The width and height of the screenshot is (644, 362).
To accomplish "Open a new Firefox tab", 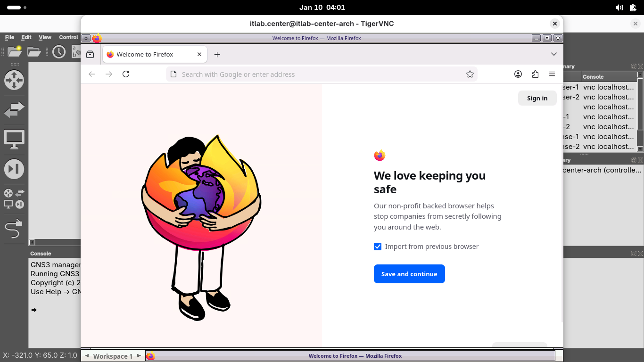I will coord(217,55).
